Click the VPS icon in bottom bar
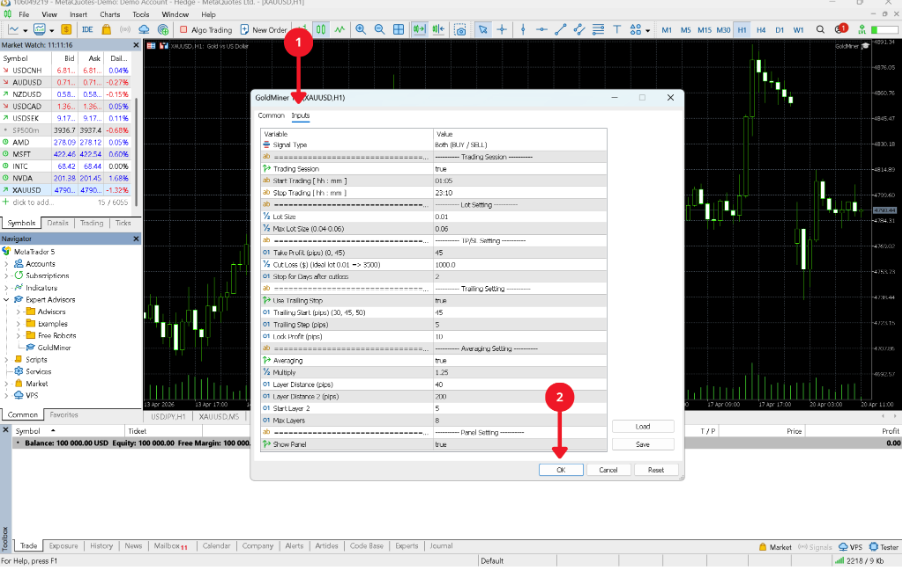 pyautogui.click(x=850, y=547)
